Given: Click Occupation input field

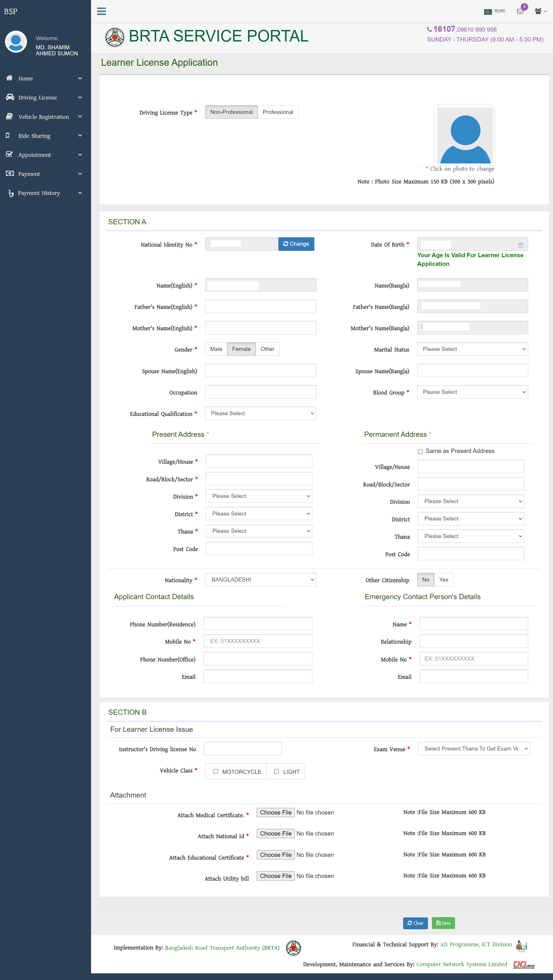Looking at the screenshot, I should (x=261, y=392).
